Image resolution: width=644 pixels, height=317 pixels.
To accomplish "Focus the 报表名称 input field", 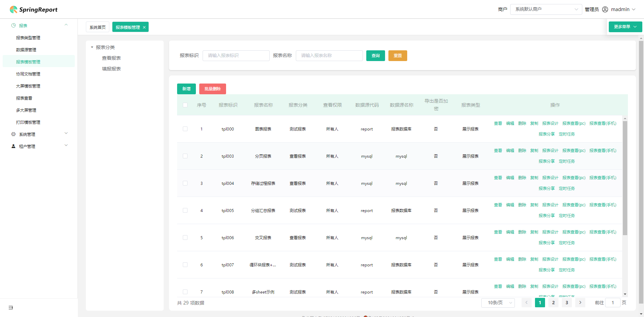I will (329, 56).
